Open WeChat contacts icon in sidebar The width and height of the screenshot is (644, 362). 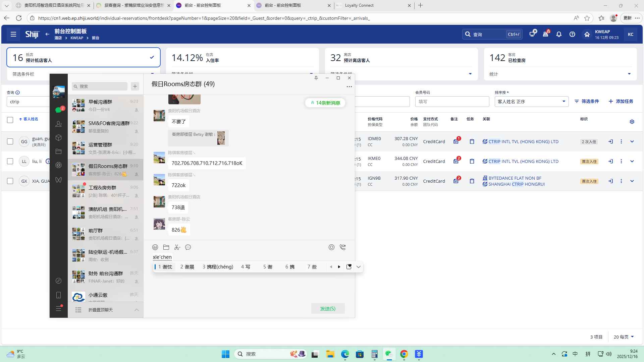pos(58,124)
